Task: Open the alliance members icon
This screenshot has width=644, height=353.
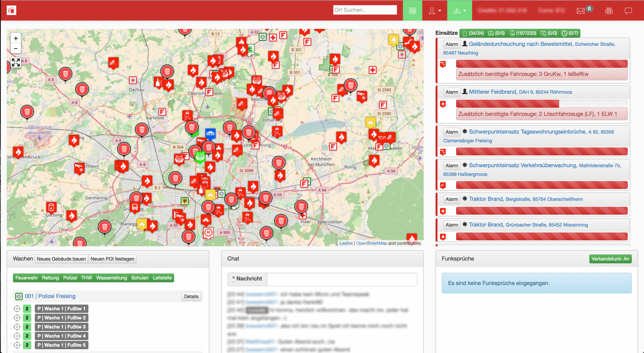Action: tap(609, 11)
